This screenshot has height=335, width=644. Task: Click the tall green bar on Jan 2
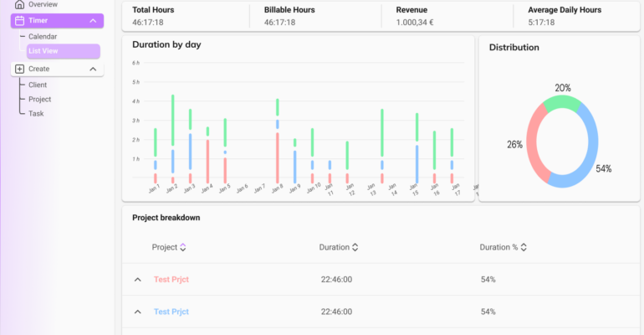173,120
